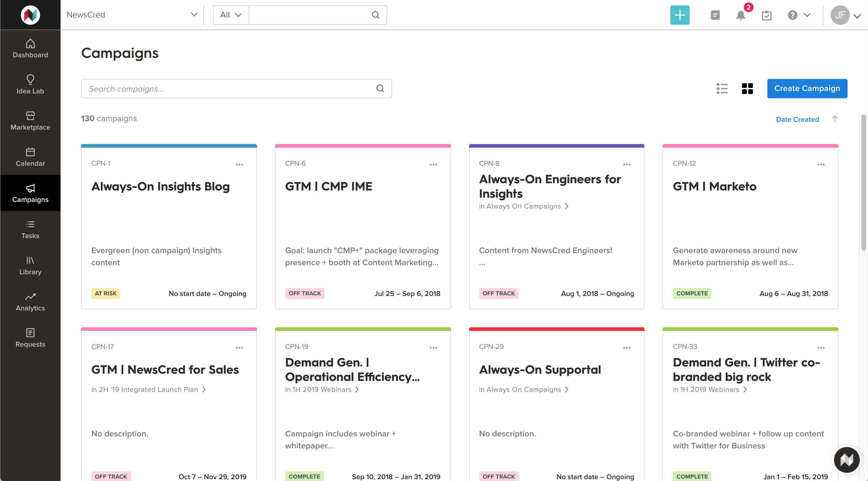Go to Marketplace in sidebar
This screenshot has width=868, height=481.
(30, 120)
